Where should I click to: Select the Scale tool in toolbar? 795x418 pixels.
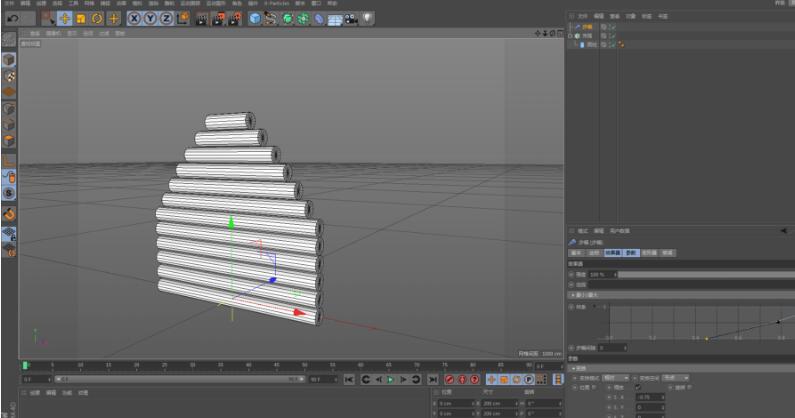coord(81,18)
